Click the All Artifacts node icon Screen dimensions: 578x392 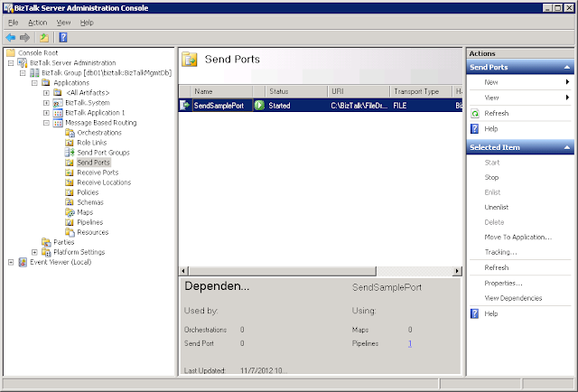click(58, 92)
